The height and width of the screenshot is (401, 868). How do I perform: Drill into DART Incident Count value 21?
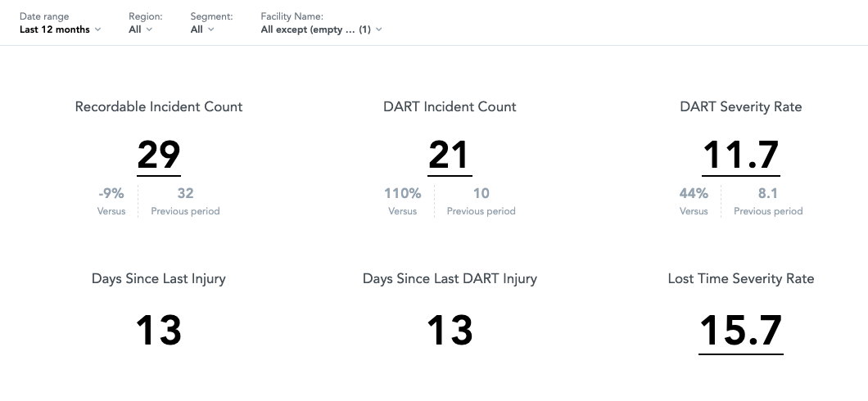450,155
